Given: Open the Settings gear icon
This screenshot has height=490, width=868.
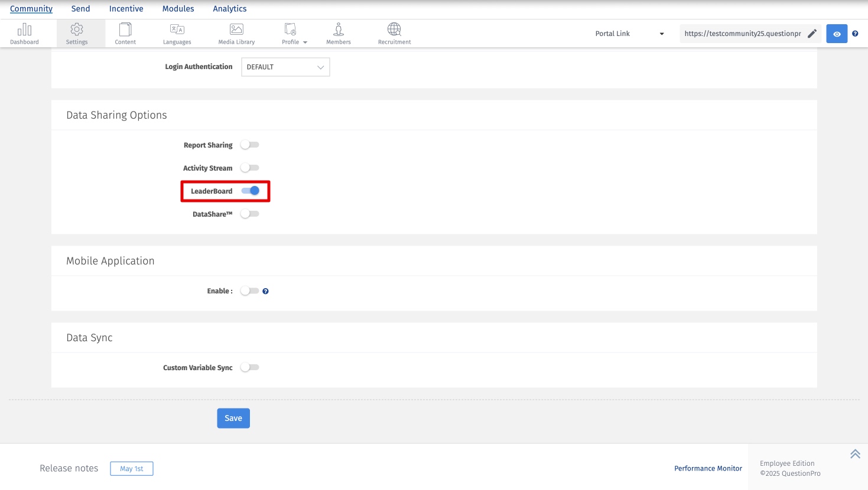Looking at the screenshot, I should (77, 30).
